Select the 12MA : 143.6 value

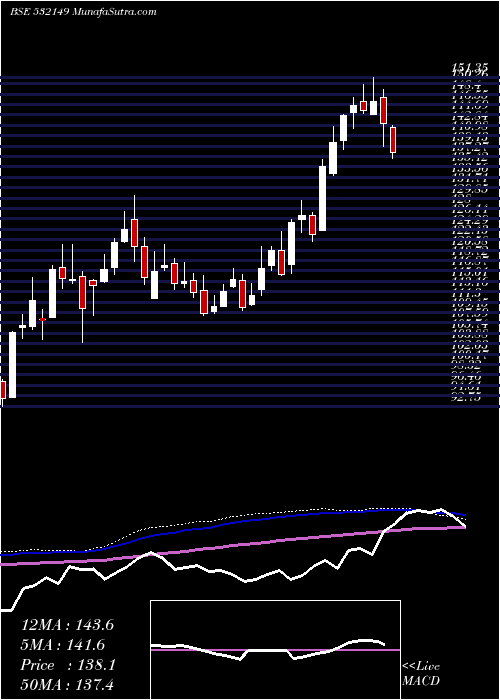[x=67, y=625]
